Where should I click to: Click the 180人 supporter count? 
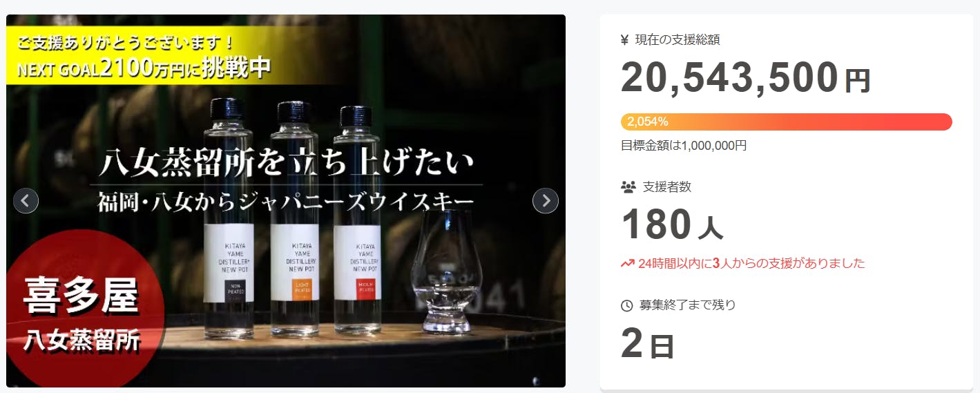pyautogui.click(x=672, y=224)
